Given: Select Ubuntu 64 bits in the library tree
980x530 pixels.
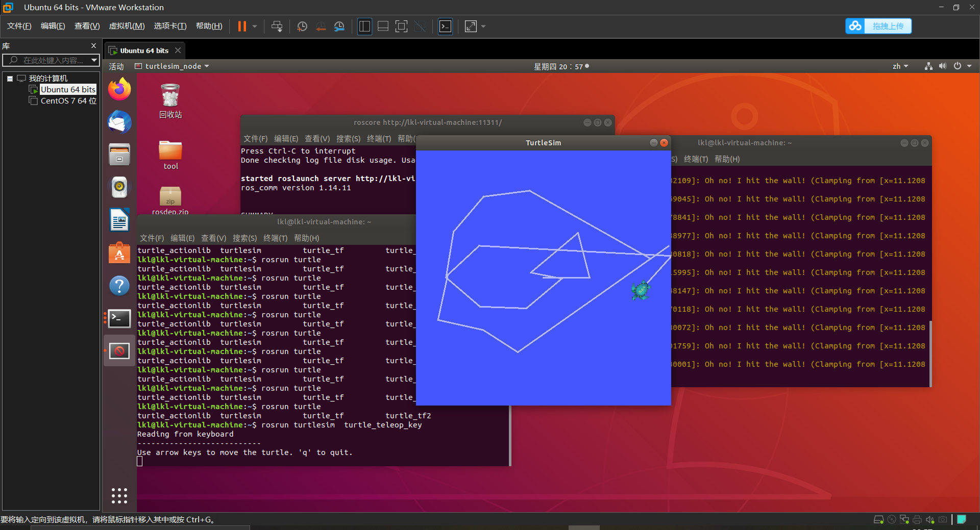Looking at the screenshot, I should (x=67, y=89).
